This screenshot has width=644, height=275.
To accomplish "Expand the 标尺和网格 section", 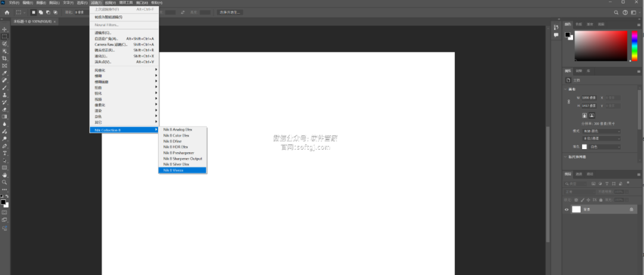I will click(x=566, y=157).
